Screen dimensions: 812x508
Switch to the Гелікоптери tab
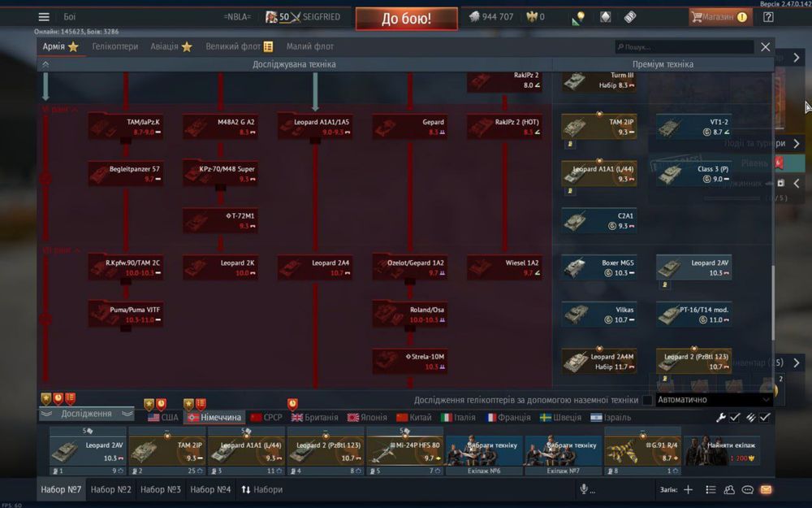[115, 46]
